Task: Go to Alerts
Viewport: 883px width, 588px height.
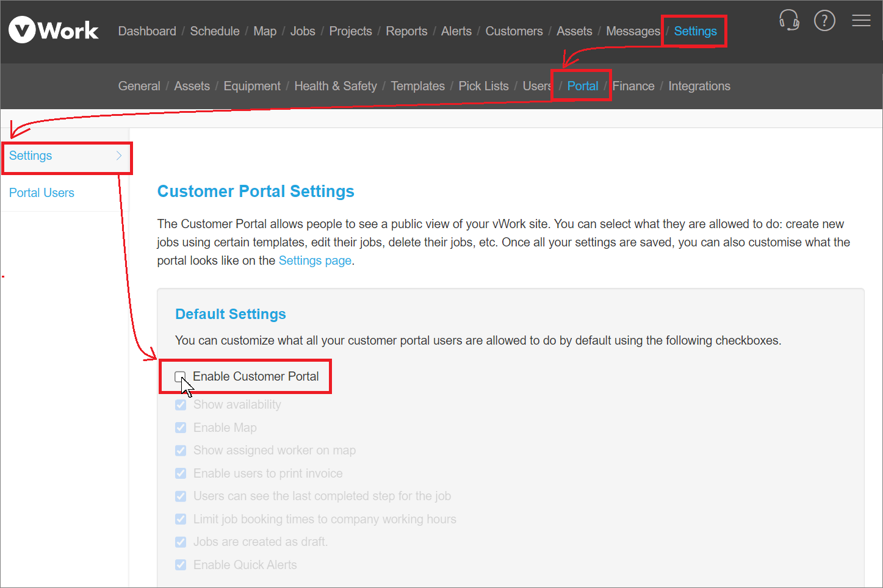Action: [x=456, y=31]
